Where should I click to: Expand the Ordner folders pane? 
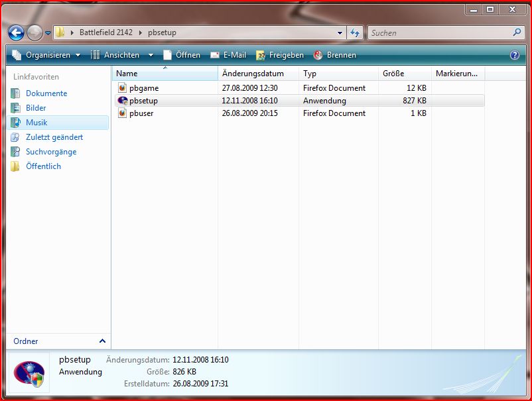coord(102,341)
